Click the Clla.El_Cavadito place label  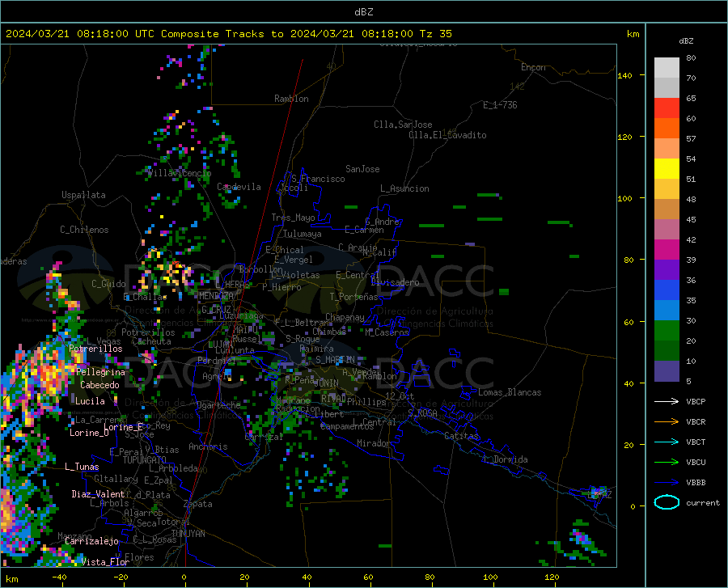coord(447,135)
